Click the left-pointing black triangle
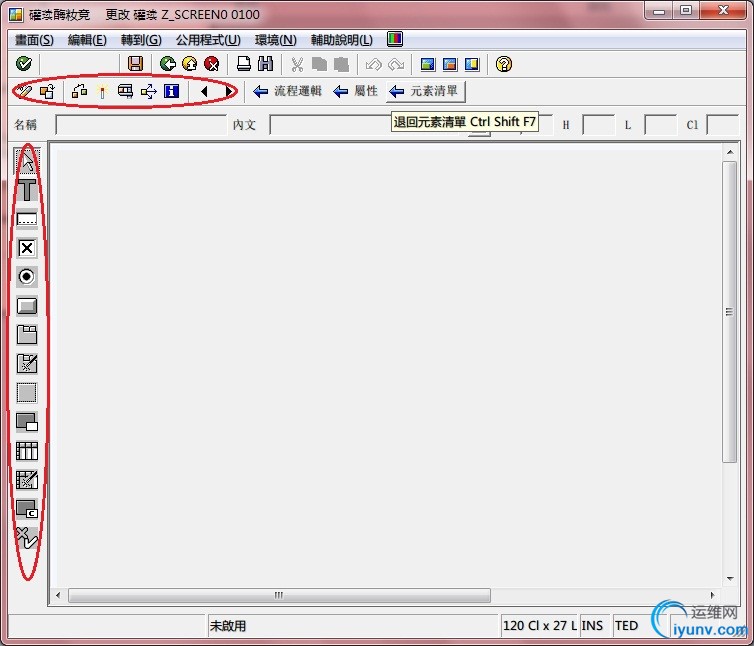Screen dimensions: 754x646 204,91
